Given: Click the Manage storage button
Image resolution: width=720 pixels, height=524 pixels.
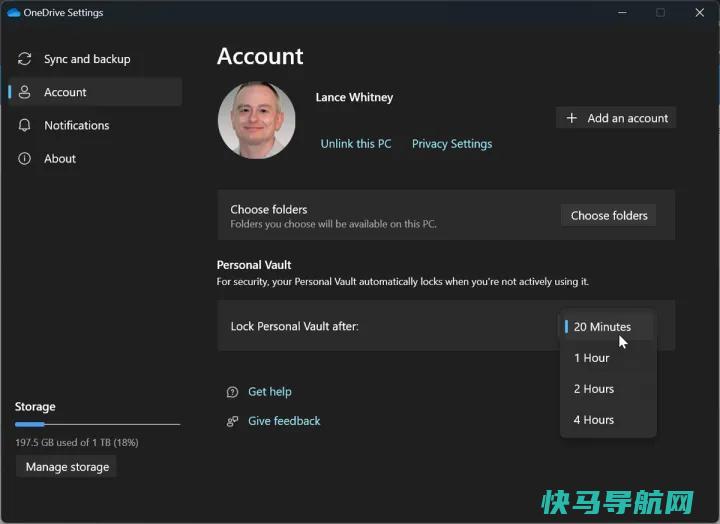Looking at the screenshot, I should point(67,467).
